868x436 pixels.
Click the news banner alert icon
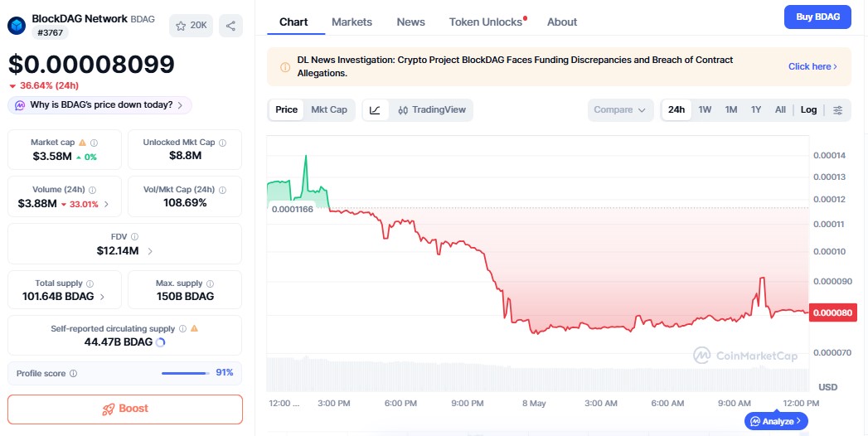[x=285, y=67]
